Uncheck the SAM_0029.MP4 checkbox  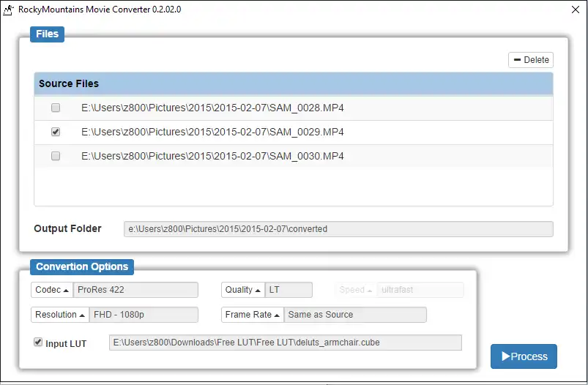[56, 132]
